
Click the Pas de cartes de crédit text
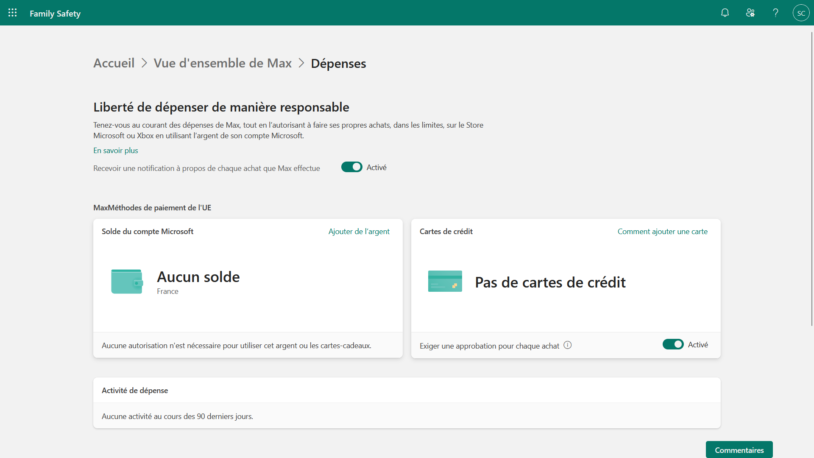550,282
